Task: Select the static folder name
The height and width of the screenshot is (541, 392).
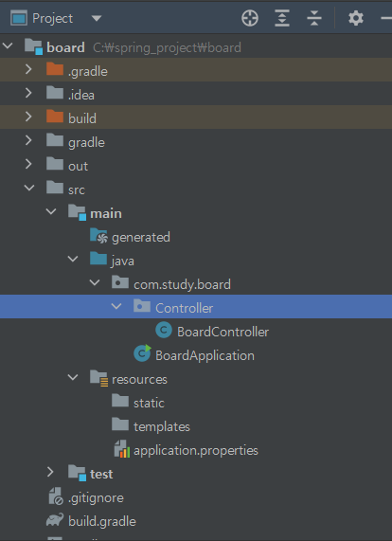Action: (x=149, y=403)
